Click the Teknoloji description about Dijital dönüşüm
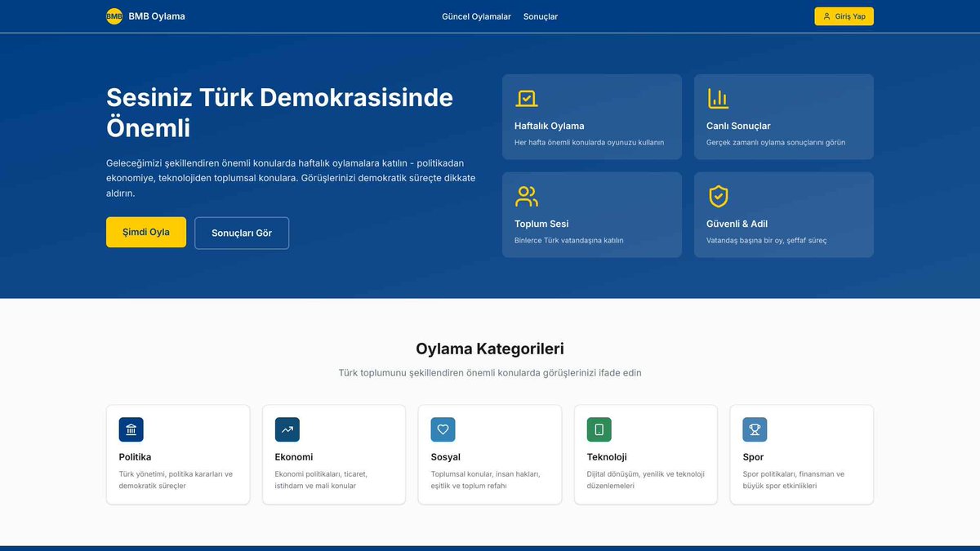Viewport: 980px width, 551px height. [646, 480]
